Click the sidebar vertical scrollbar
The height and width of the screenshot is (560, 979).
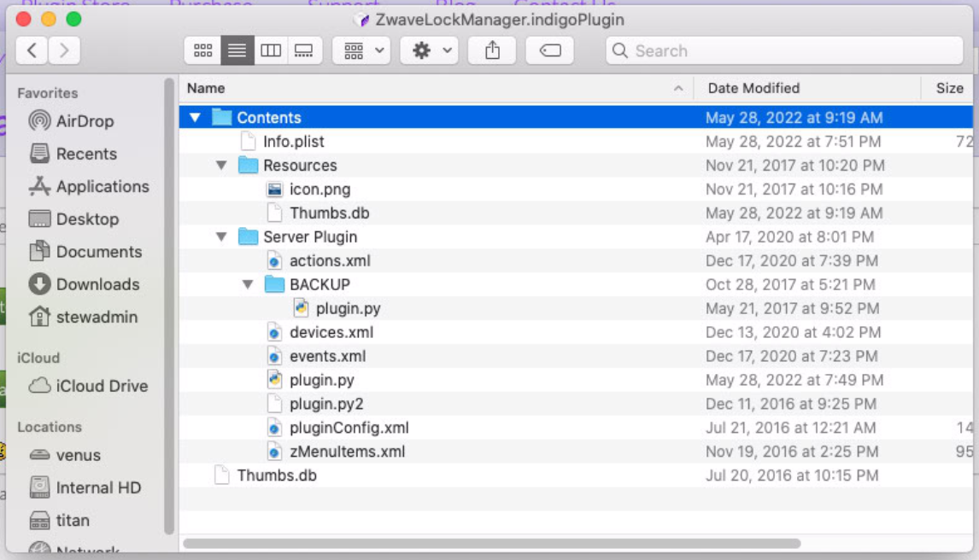tap(168, 306)
